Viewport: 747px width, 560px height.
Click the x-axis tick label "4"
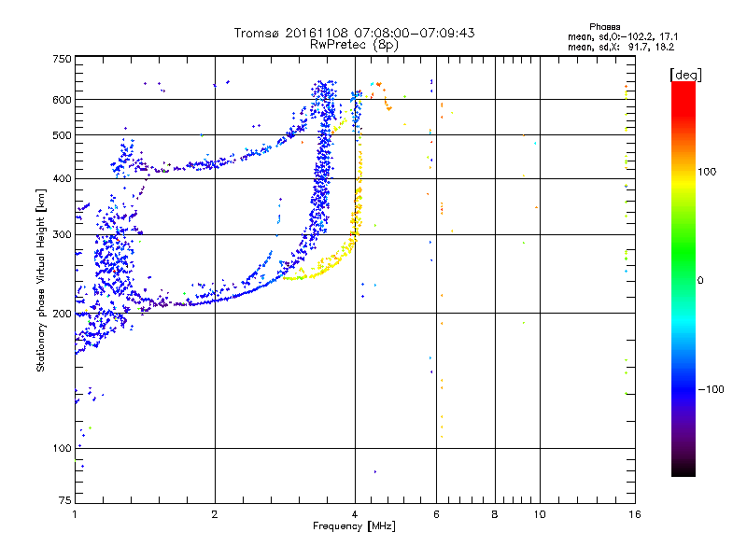tap(355, 514)
